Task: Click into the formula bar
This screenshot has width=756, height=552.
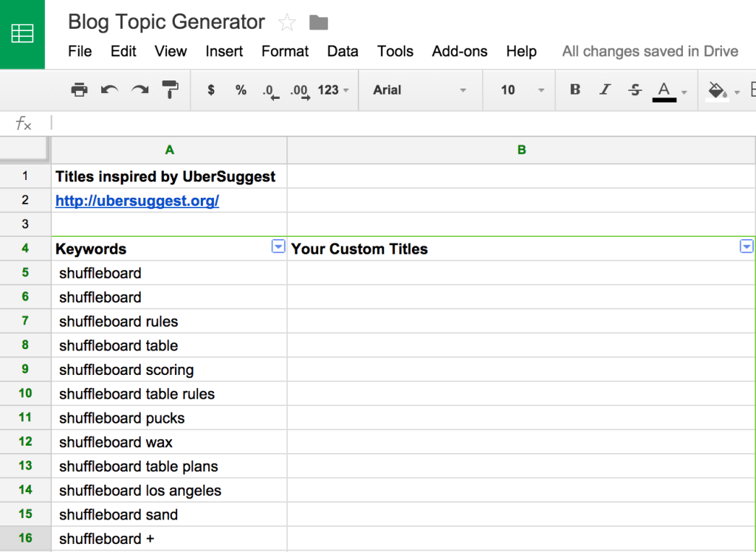Action: (x=402, y=123)
